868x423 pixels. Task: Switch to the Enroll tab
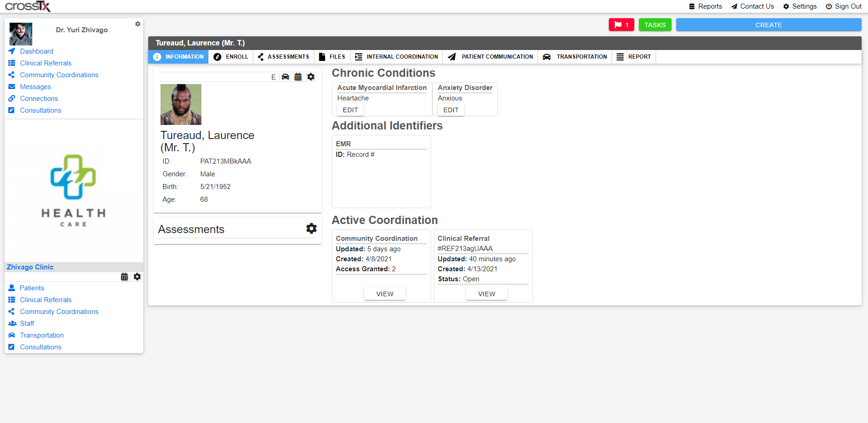(x=231, y=57)
